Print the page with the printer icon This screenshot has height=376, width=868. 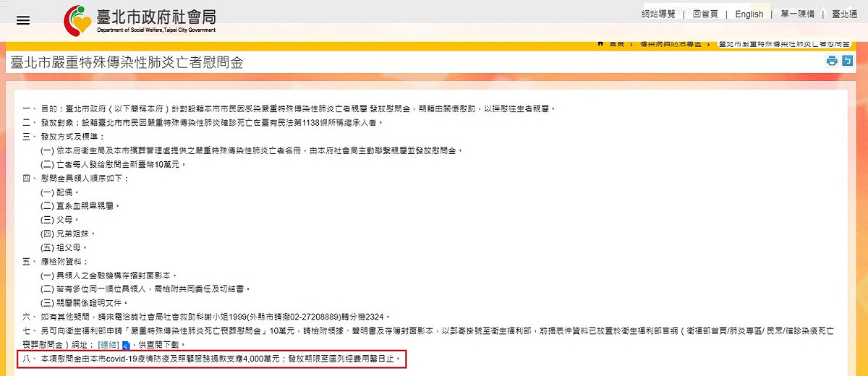coord(832,61)
